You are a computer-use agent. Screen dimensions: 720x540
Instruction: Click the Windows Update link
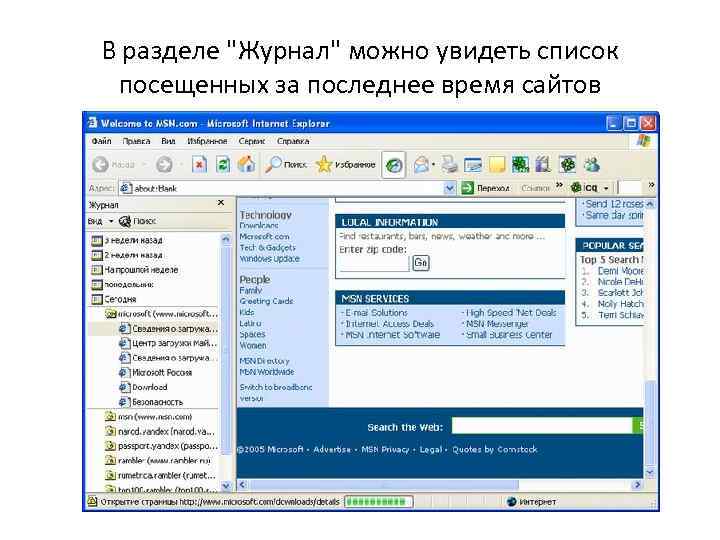pyautogui.click(x=270, y=259)
